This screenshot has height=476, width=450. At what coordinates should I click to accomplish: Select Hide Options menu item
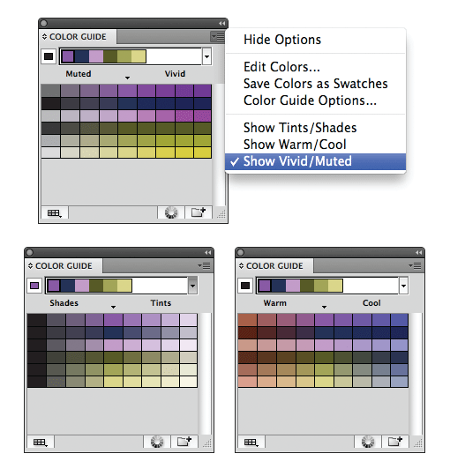[282, 40]
